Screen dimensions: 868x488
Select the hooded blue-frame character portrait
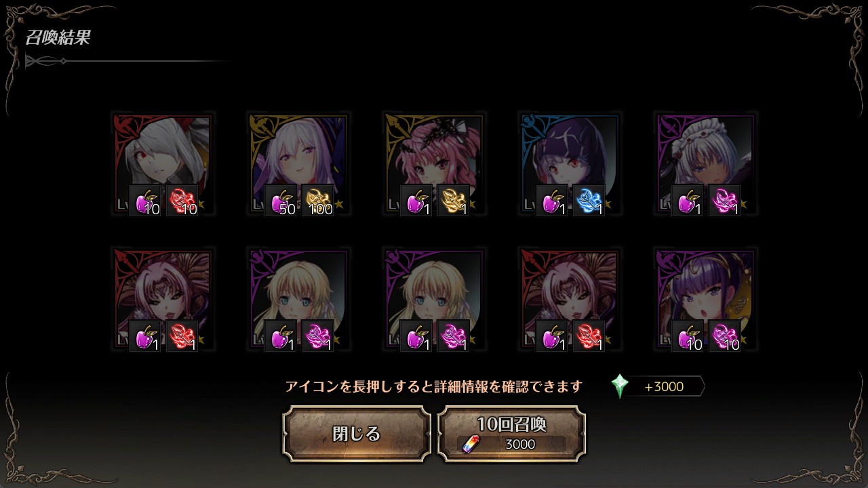[570, 165]
